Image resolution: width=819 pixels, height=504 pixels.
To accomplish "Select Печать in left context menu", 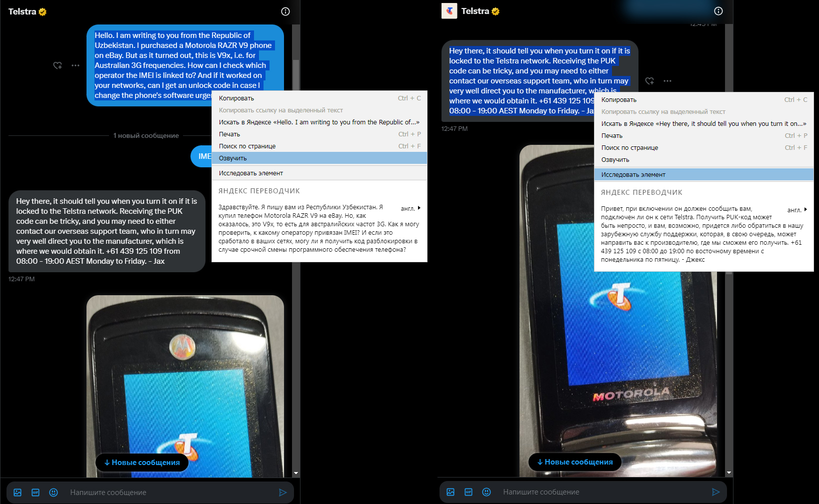I will tap(319, 134).
